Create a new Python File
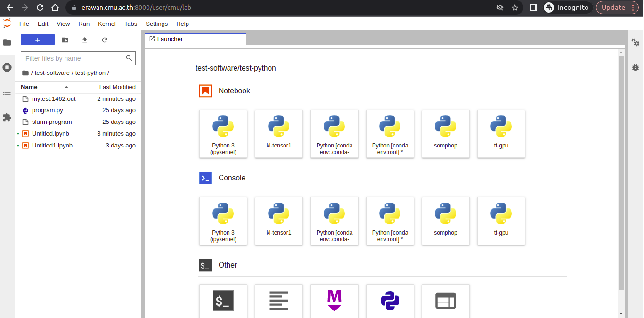Image resolution: width=644 pixels, height=318 pixels. click(x=390, y=301)
